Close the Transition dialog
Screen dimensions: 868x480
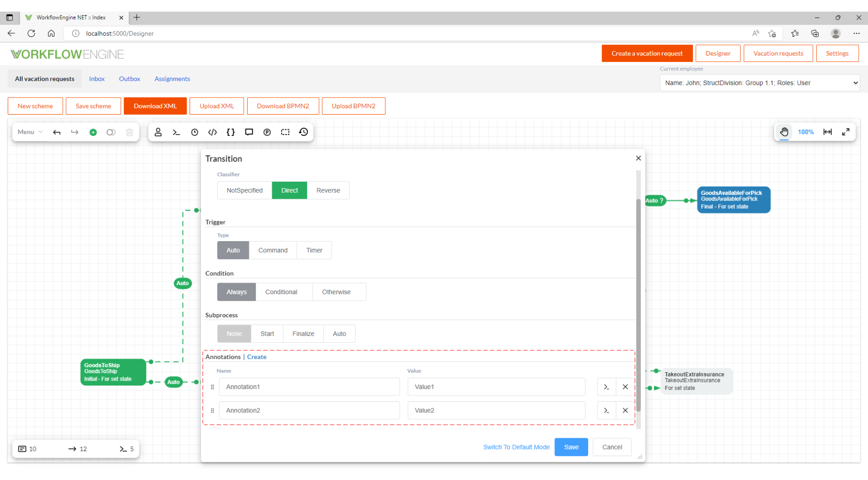(639, 158)
